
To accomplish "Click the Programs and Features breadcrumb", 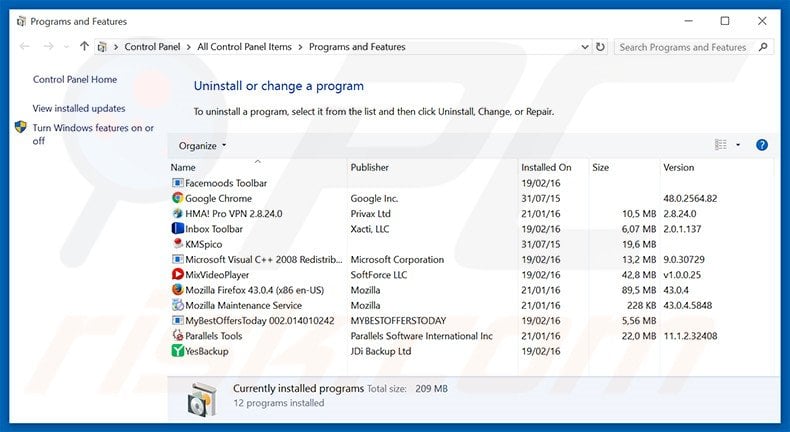I will (x=357, y=47).
